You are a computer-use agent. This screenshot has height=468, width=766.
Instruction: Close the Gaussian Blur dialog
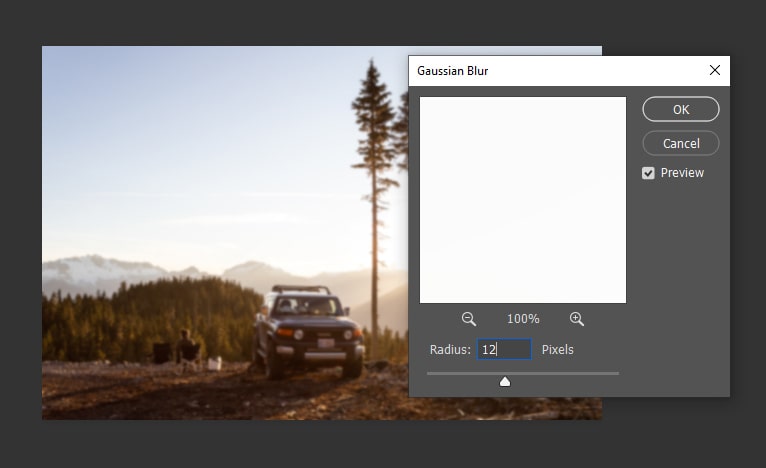point(715,70)
